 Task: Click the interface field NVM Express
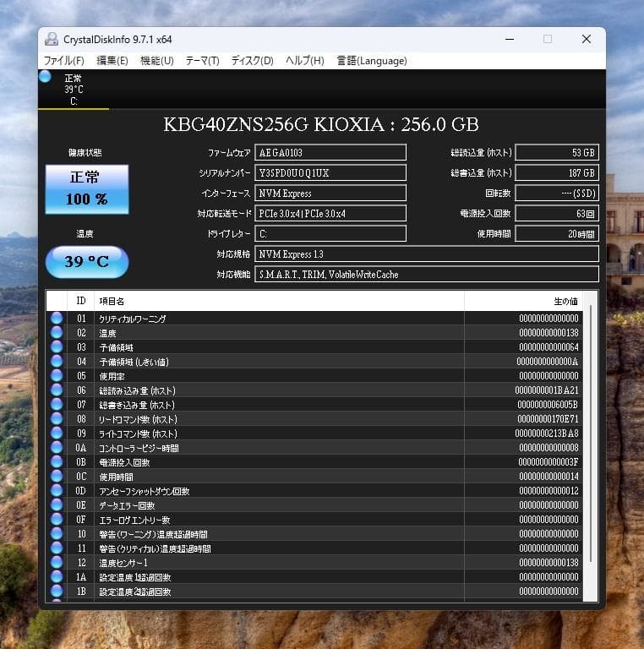[330, 193]
